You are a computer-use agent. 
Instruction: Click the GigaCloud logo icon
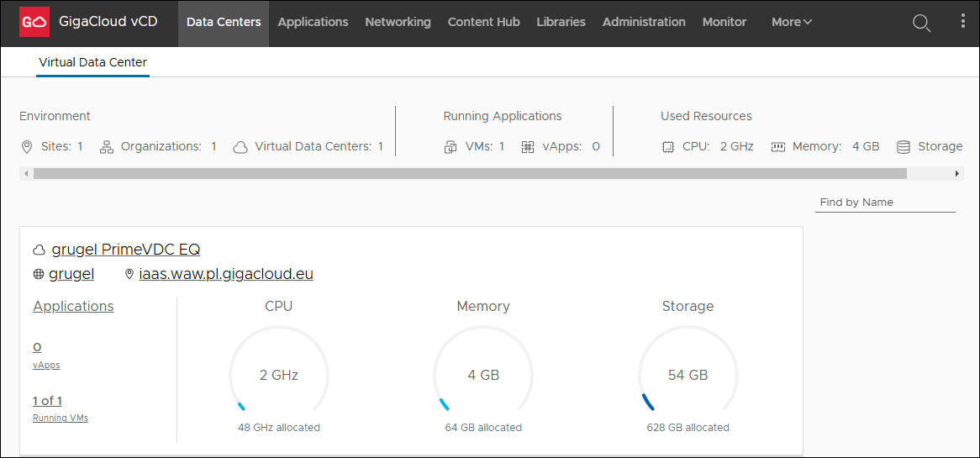(x=34, y=23)
